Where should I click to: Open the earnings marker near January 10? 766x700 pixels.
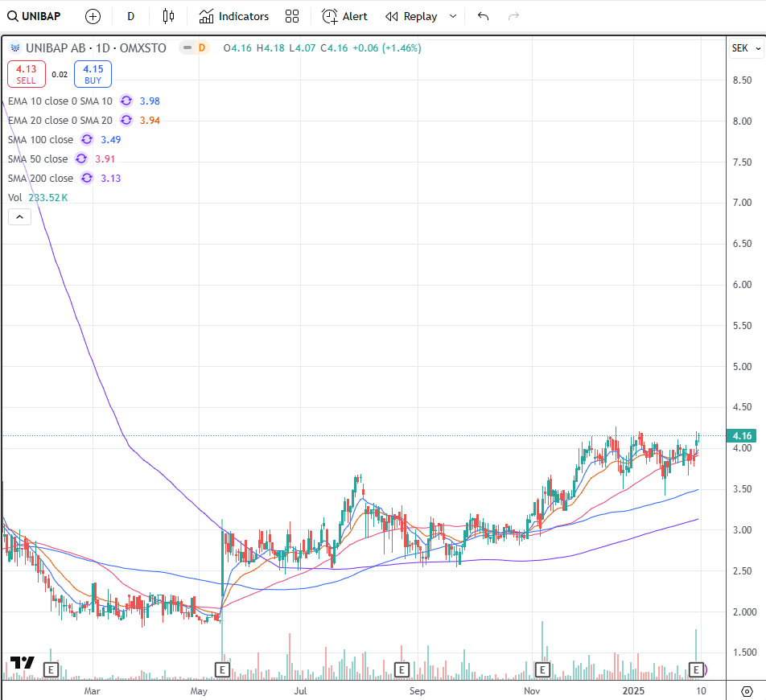(696, 669)
